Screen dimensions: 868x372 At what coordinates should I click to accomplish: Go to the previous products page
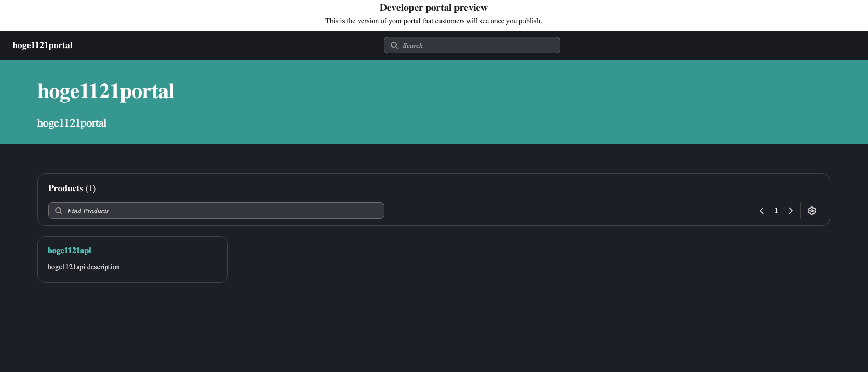coord(762,211)
